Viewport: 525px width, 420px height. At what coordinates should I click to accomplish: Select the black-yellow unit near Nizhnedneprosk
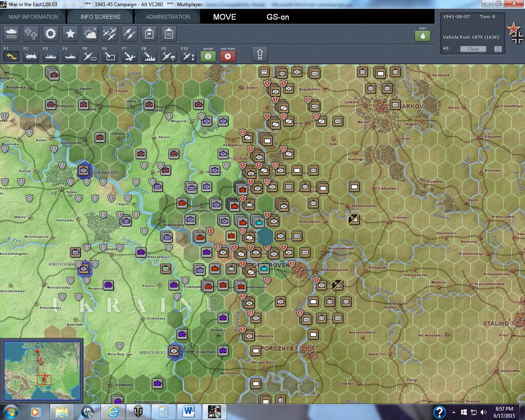337,284
